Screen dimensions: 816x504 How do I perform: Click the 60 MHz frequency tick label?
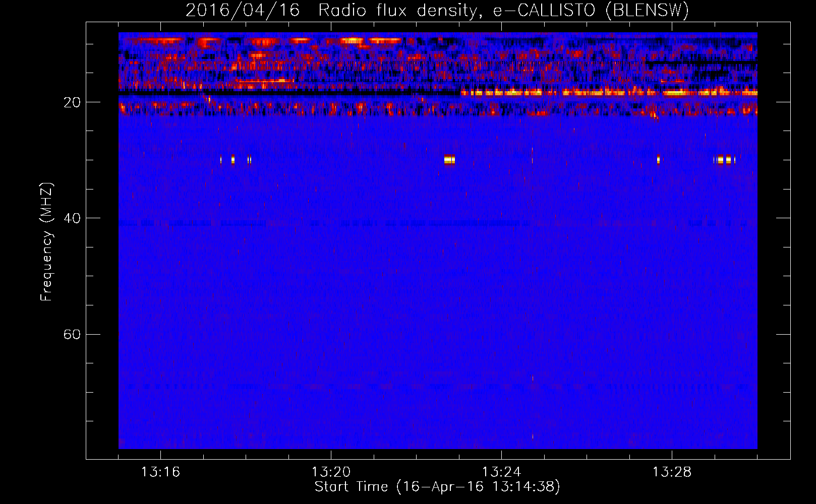pos(72,334)
